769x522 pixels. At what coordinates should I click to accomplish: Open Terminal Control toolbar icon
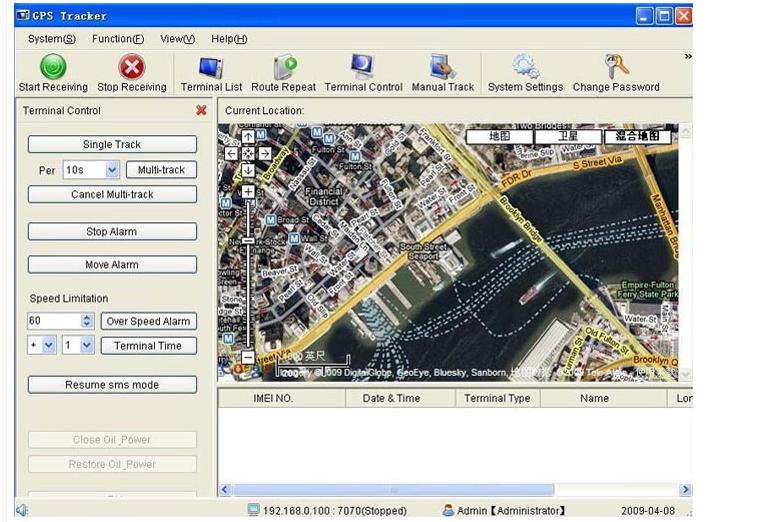pos(363,67)
